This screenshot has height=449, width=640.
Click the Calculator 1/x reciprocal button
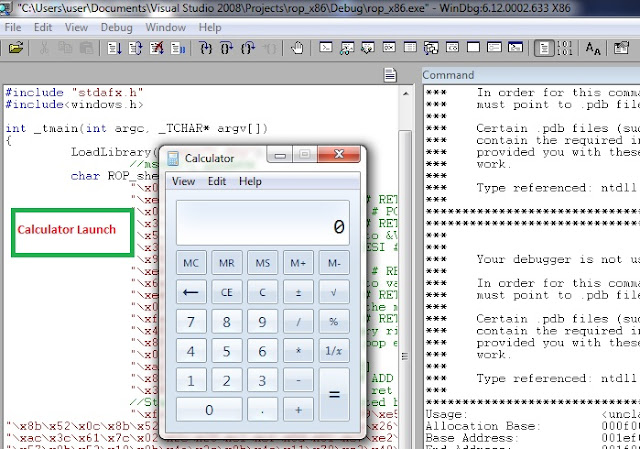pyautogui.click(x=334, y=351)
